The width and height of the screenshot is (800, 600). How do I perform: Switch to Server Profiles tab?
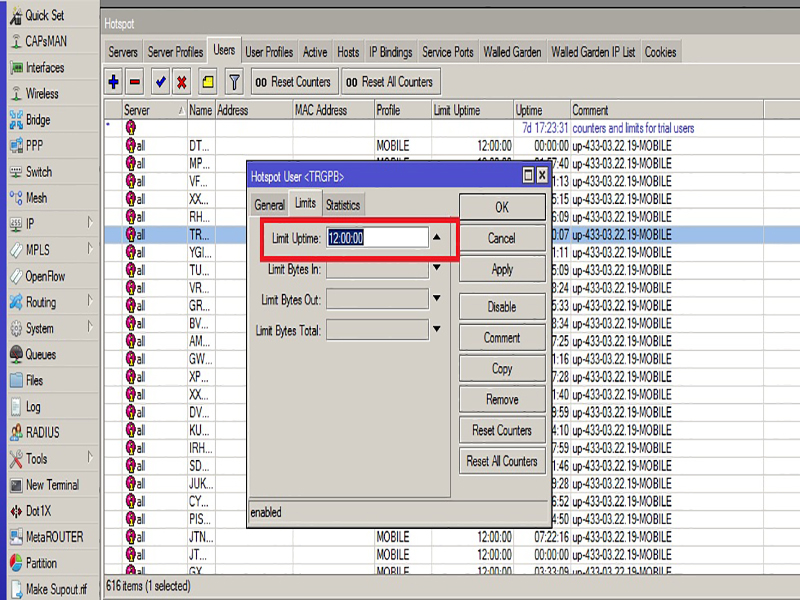(x=175, y=52)
